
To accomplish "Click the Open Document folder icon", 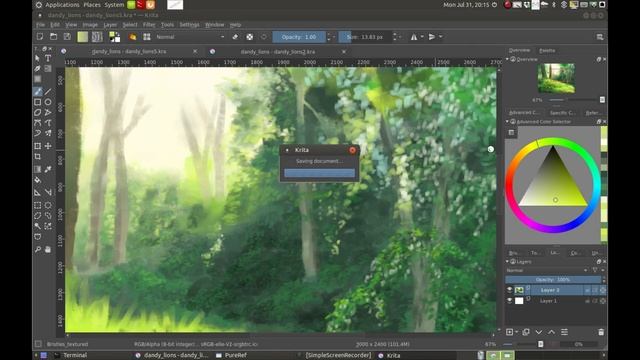I will [53, 37].
